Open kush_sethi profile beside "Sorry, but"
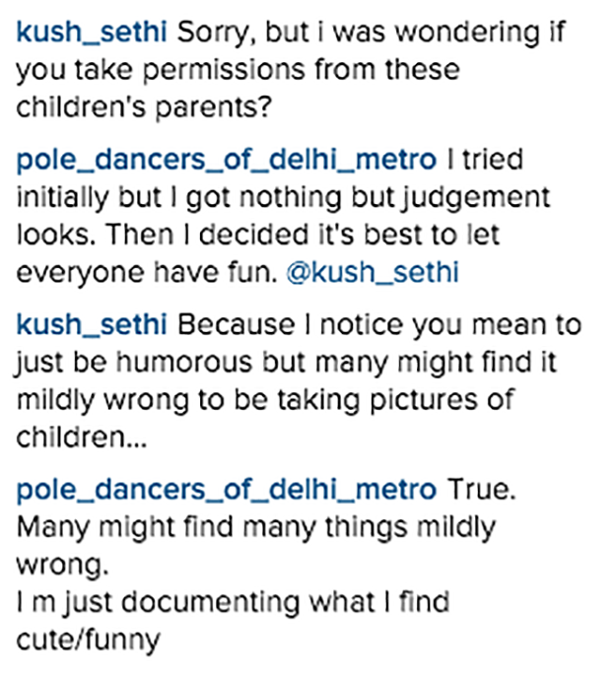Screen dimensions: 616x679 [92, 33]
